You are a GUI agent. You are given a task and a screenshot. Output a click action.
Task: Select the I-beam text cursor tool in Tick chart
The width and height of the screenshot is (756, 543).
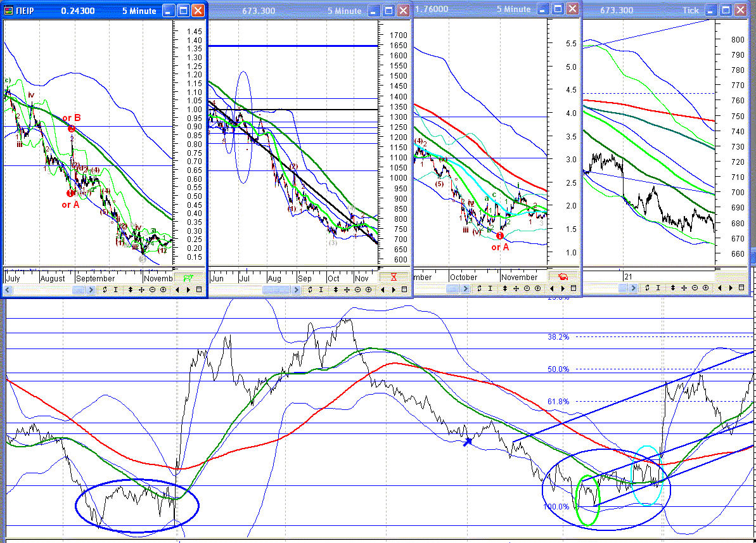[658, 288]
